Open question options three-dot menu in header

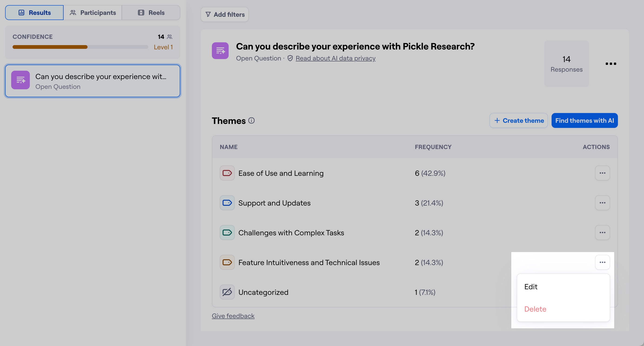[611, 64]
